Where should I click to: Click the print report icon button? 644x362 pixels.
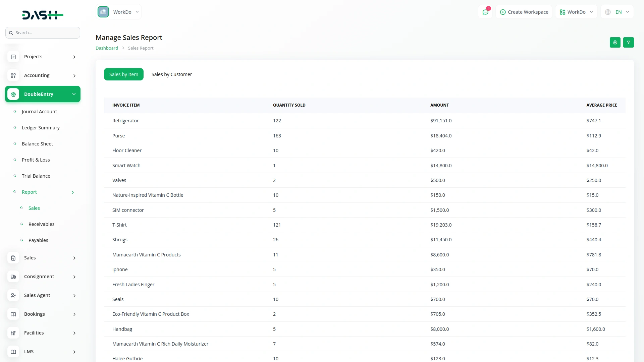tap(615, 43)
